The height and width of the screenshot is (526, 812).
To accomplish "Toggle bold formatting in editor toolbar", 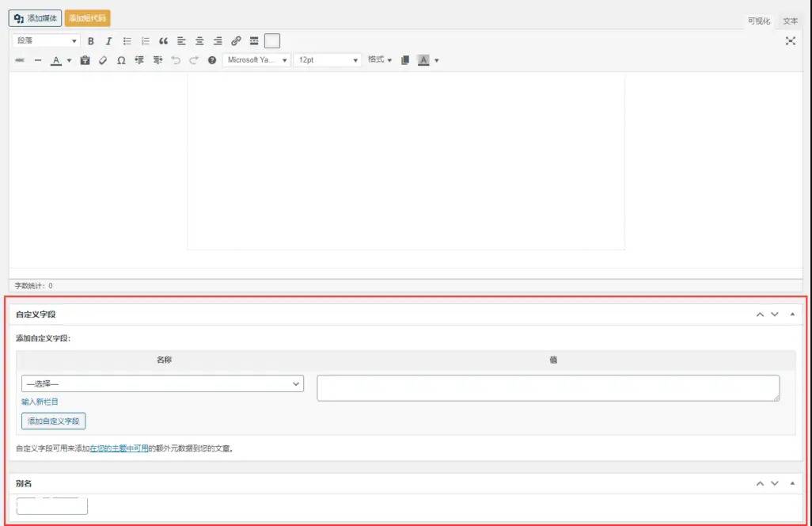I will coord(91,41).
